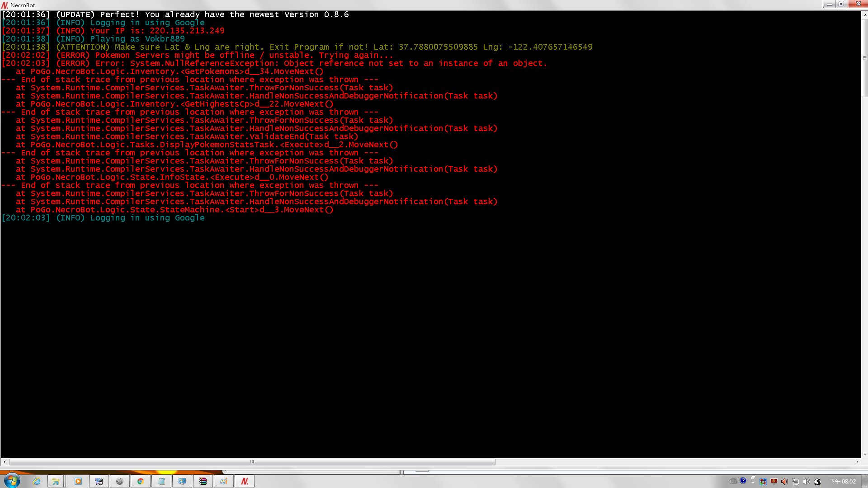Open the media player taskbar icon
The width and height of the screenshot is (868, 488).
pos(78,481)
